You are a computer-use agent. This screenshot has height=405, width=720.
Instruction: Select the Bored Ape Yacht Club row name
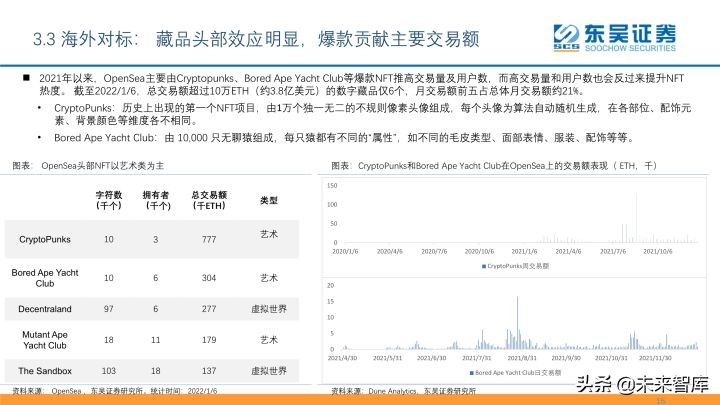45,278
